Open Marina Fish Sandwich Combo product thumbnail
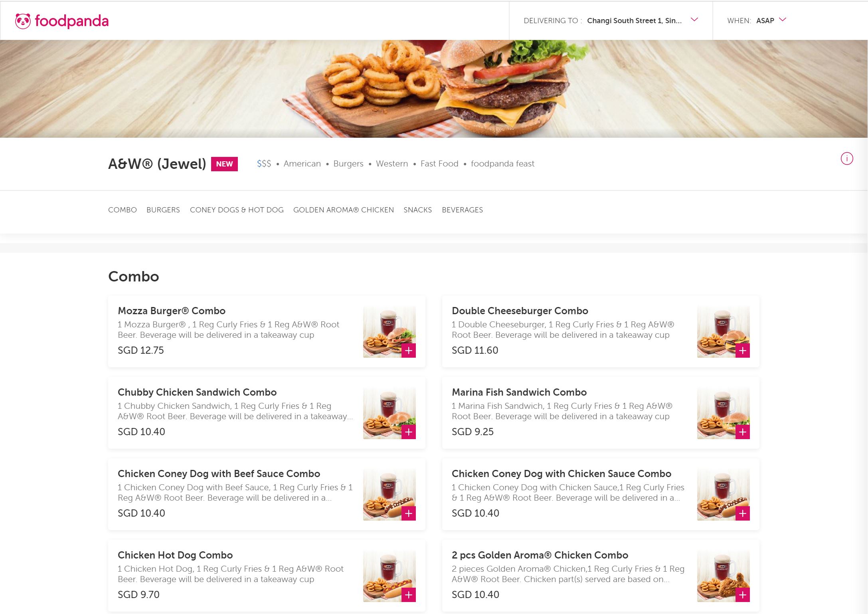This screenshot has width=868, height=614. (x=723, y=413)
